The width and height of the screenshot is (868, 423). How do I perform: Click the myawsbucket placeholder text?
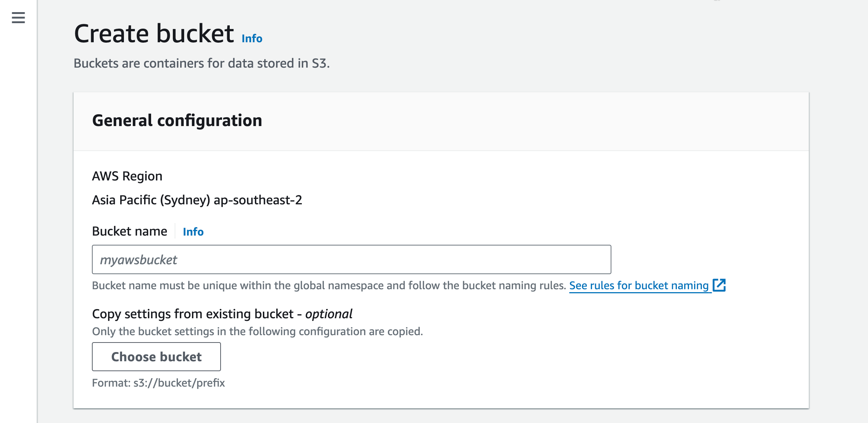tap(139, 260)
